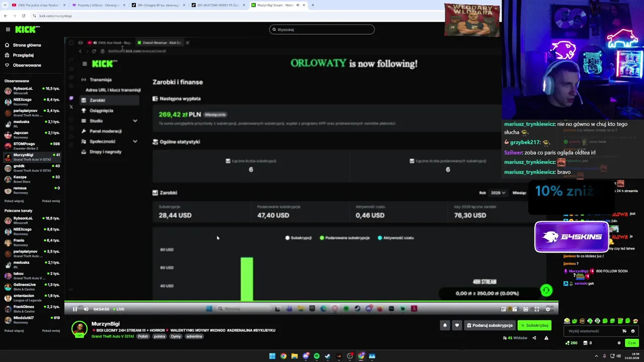Enable theater mode in the player

(526, 309)
